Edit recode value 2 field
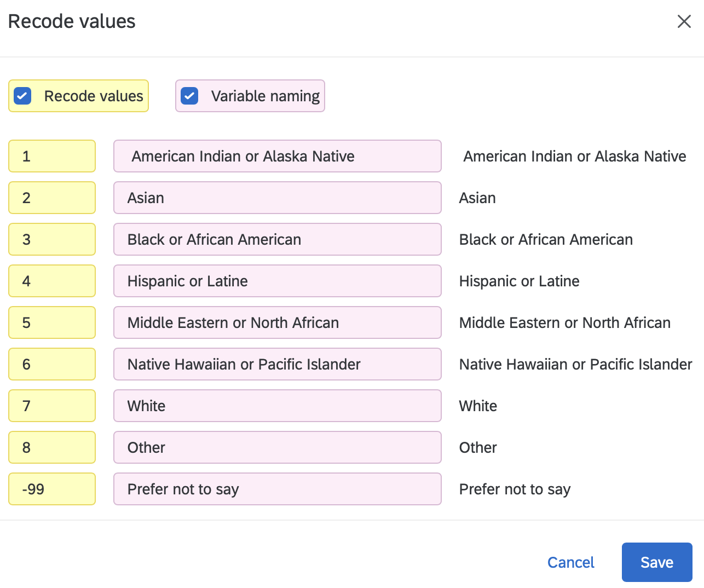Screen dimensions: 704x588 pyautogui.click(x=52, y=198)
